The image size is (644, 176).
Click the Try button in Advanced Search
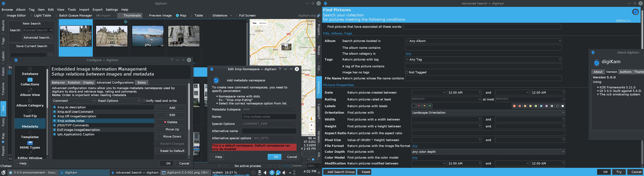click(619, 172)
